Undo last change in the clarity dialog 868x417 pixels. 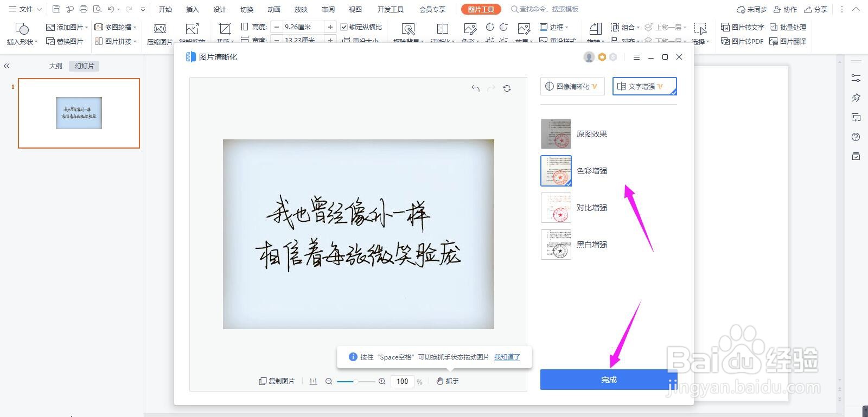(476, 88)
